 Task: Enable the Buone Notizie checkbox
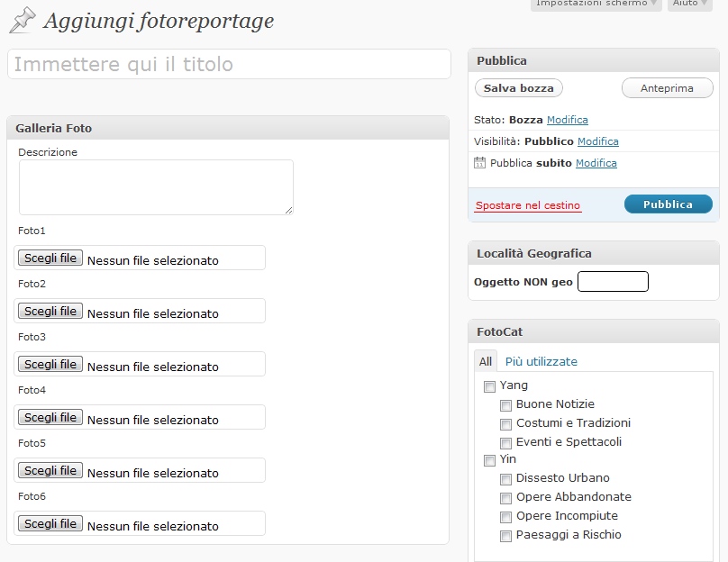(505, 405)
